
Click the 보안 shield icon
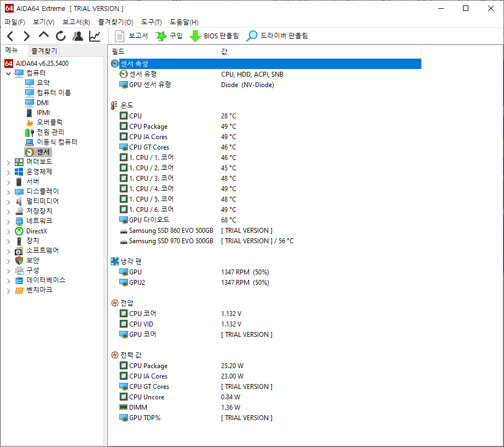point(19,260)
